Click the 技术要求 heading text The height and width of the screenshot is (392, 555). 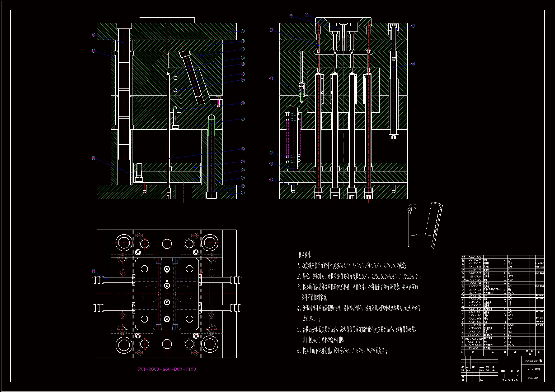coord(305,255)
